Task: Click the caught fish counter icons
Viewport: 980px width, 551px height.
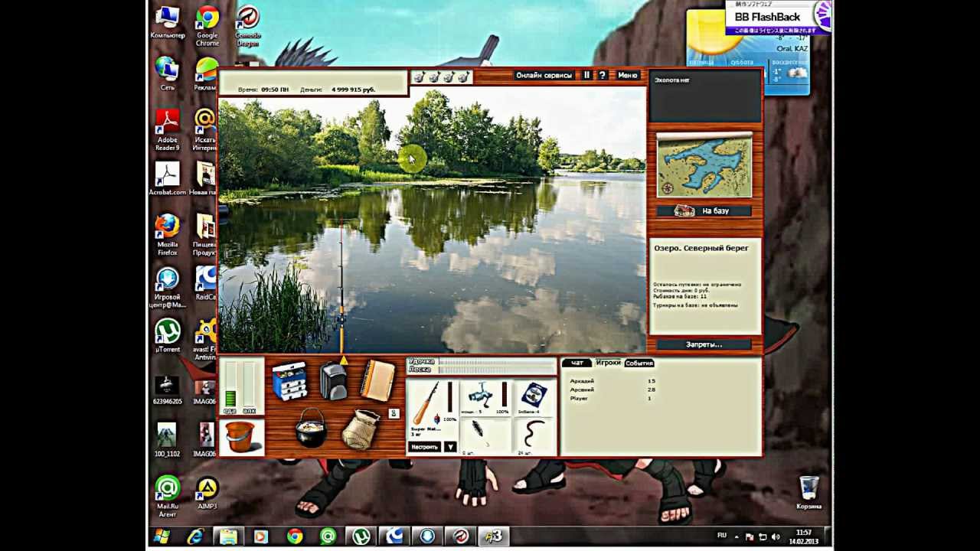Action: (442, 77)
